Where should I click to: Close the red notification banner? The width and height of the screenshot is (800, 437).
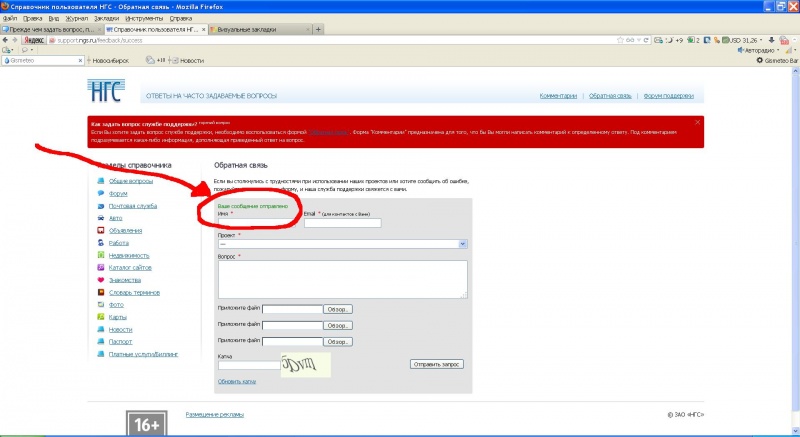click(x=697, y=122)
